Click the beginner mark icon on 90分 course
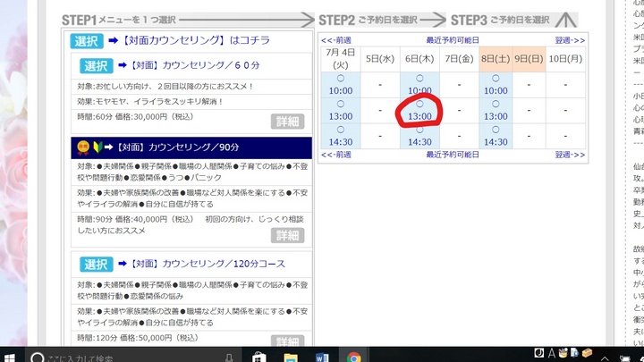644x362 pixels. click(97, 147)
